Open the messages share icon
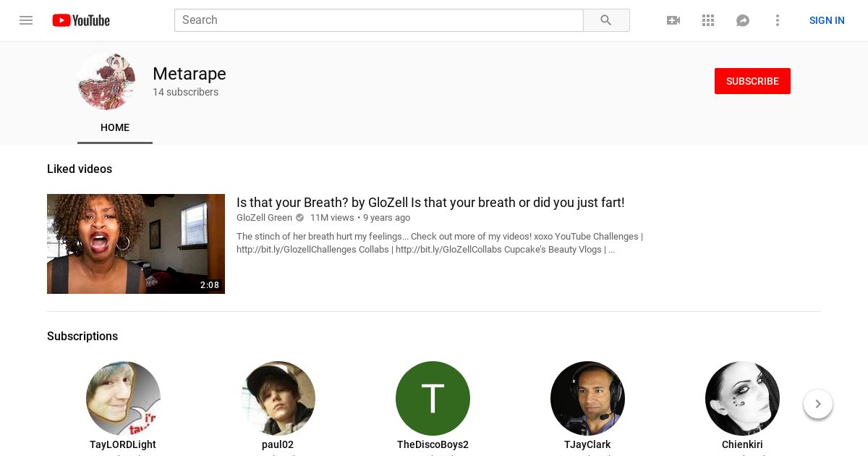The image size is (868, 456). tap(743, 20)
